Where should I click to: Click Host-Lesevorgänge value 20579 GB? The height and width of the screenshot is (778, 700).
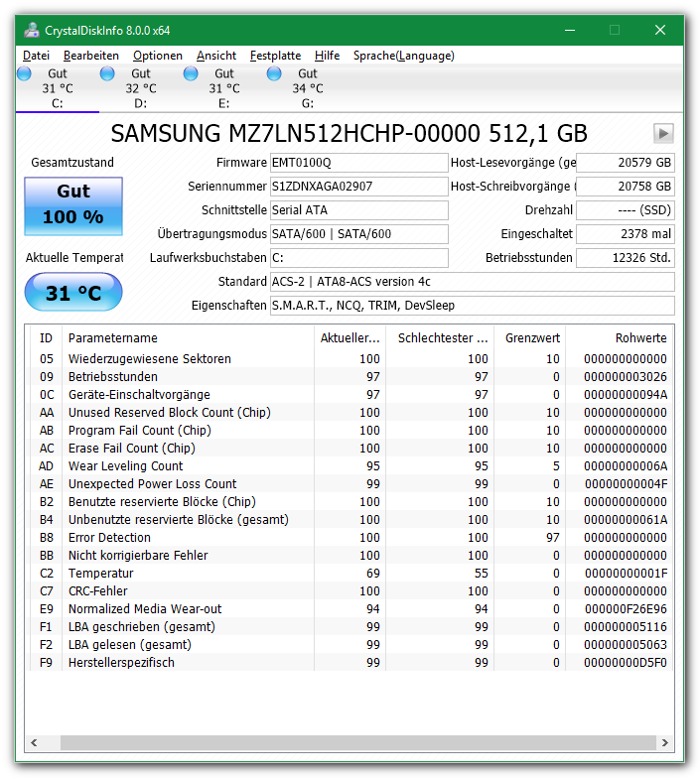click(626, 163)
